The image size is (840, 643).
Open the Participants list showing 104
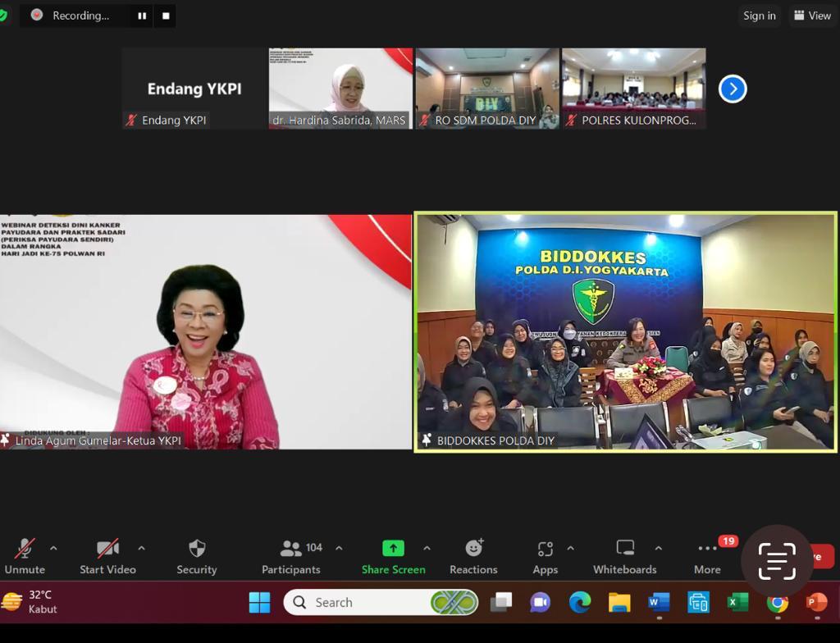[291, 555]
